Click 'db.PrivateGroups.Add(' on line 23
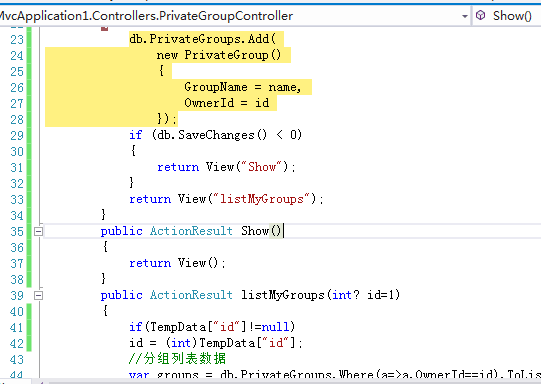Screen dimensions: 541x384 (x=203, y=39)
